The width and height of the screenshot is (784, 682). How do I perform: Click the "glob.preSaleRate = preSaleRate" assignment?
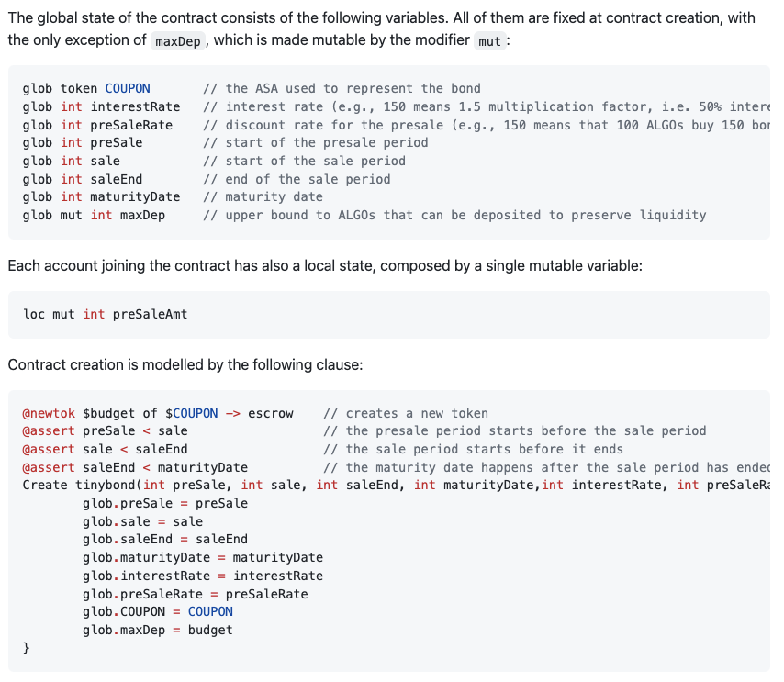(195, 594)
